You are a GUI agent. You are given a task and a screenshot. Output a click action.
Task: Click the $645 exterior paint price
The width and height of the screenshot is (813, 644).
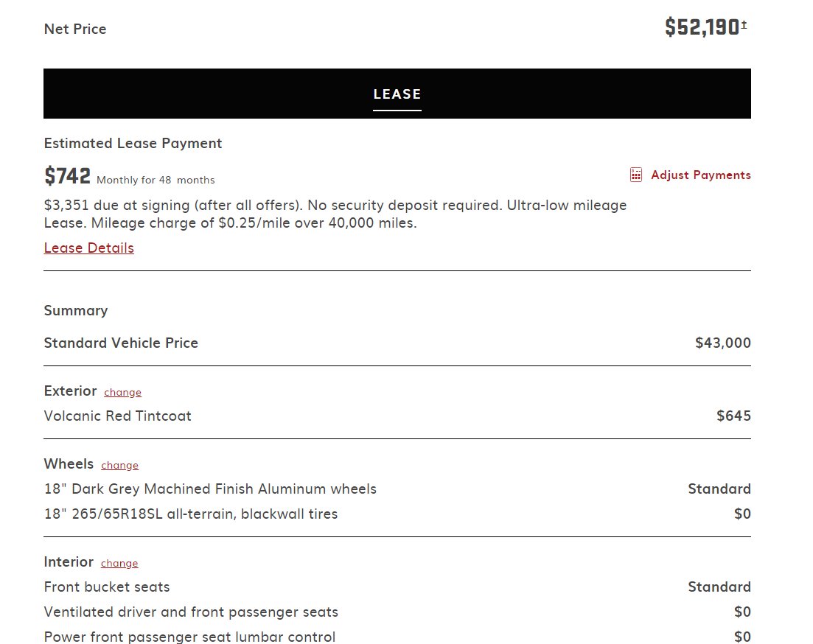pyautogui.click(x=733, y=416)
